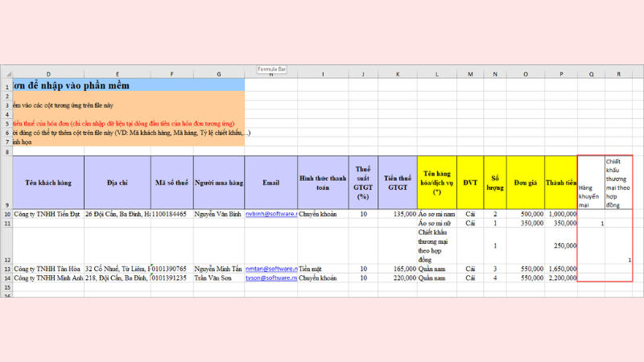Open tvson@software email link

pyautogui.click(x=271, y=278)
